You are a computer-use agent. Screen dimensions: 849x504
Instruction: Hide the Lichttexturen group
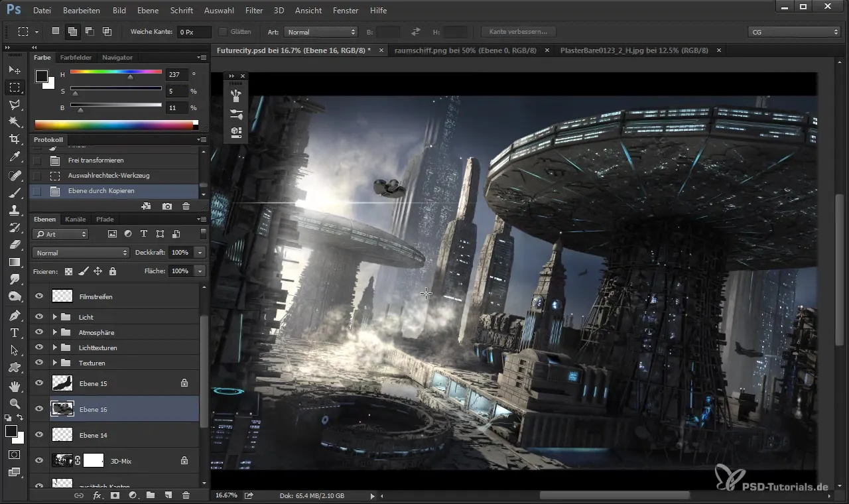coord(39,347)
